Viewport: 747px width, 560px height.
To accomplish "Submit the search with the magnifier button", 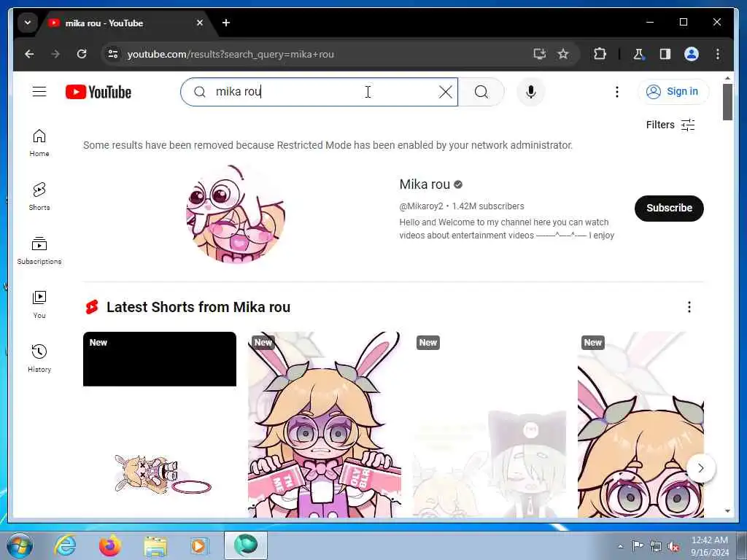I will pyautogui.click(x=481, y=92).
